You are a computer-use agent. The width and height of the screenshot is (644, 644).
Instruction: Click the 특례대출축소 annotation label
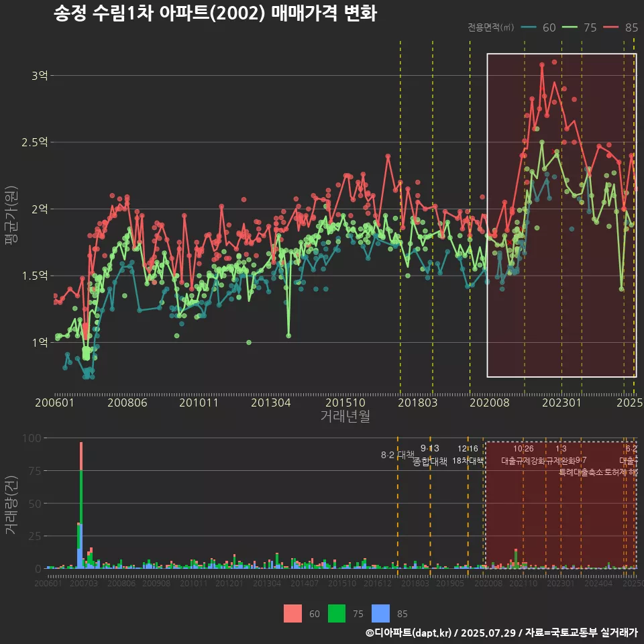click(581, 472)
